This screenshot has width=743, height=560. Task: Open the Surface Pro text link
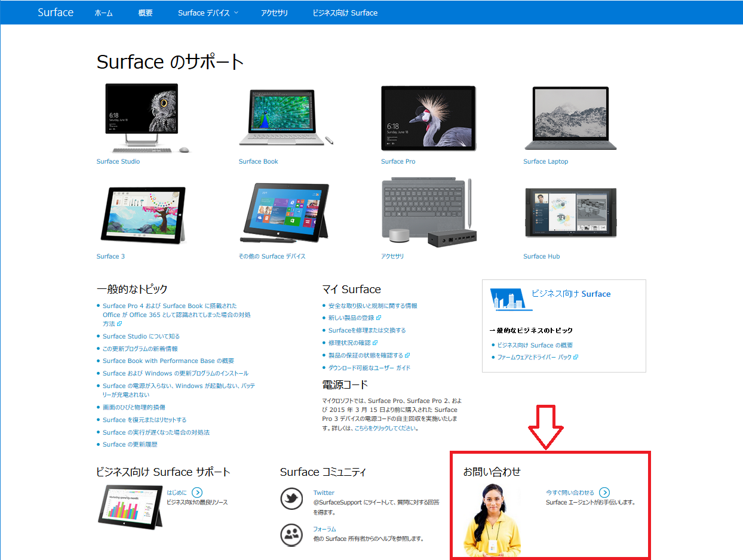click(398, 161)
